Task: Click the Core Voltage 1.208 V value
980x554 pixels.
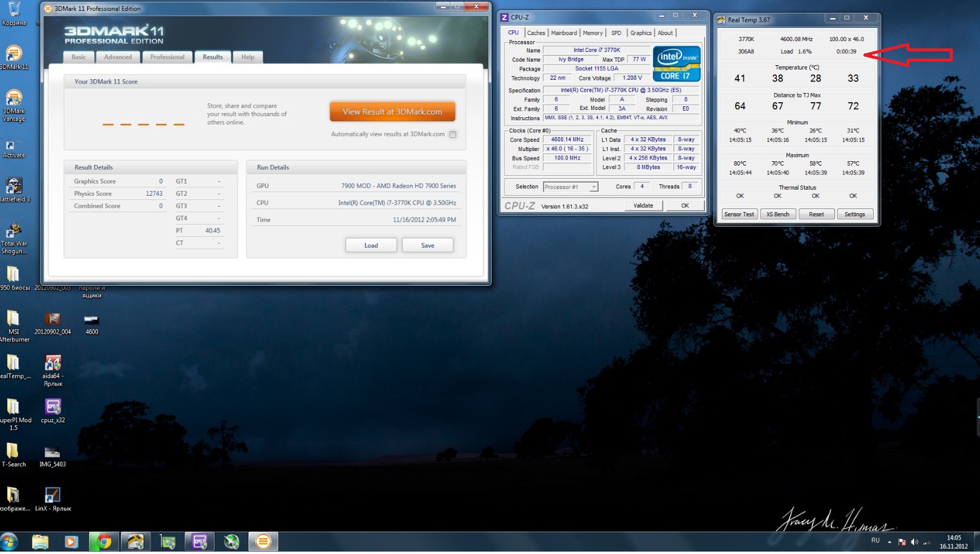Action: (x=632, y=78)
